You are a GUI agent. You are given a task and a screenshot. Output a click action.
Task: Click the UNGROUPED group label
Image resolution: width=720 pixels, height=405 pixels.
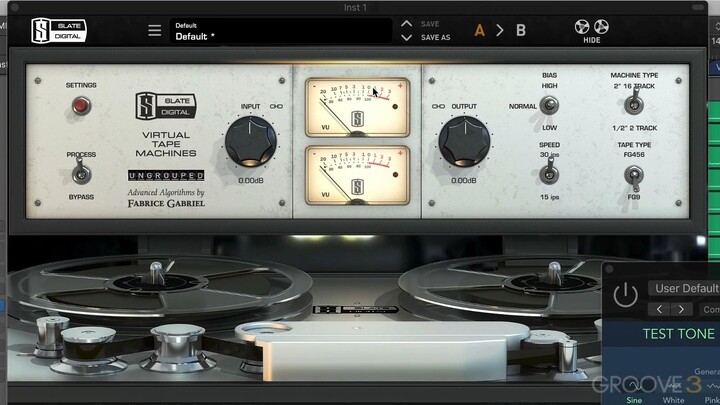pyautogui.click(x=166, y=175)
